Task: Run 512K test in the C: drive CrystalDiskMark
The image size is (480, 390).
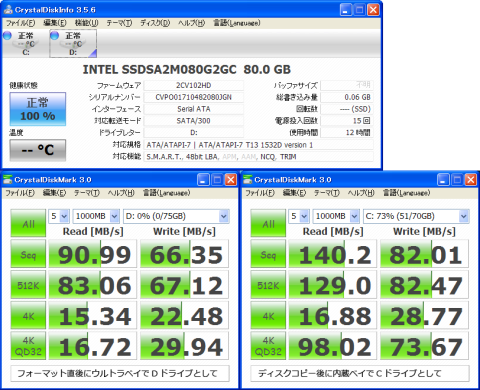Action: (x=268, y=284)
